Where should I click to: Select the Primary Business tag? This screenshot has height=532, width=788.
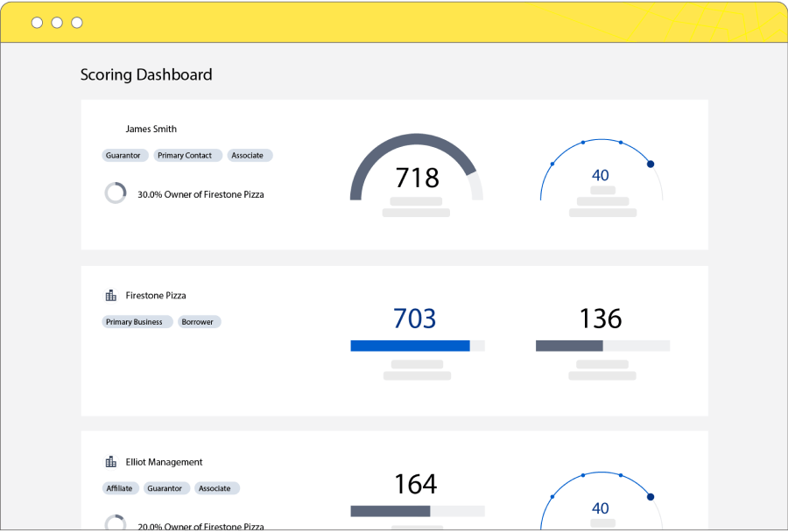click(x=135, y=322)
